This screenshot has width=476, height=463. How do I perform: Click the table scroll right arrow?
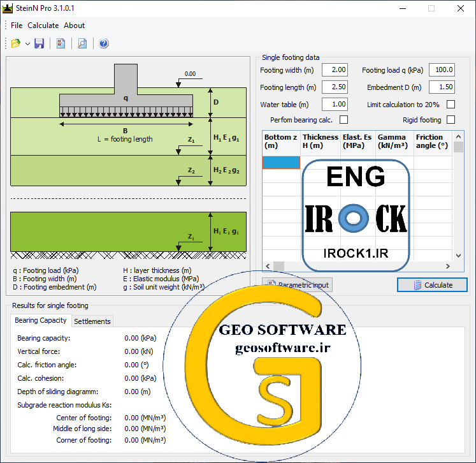(x=448, y=267)
